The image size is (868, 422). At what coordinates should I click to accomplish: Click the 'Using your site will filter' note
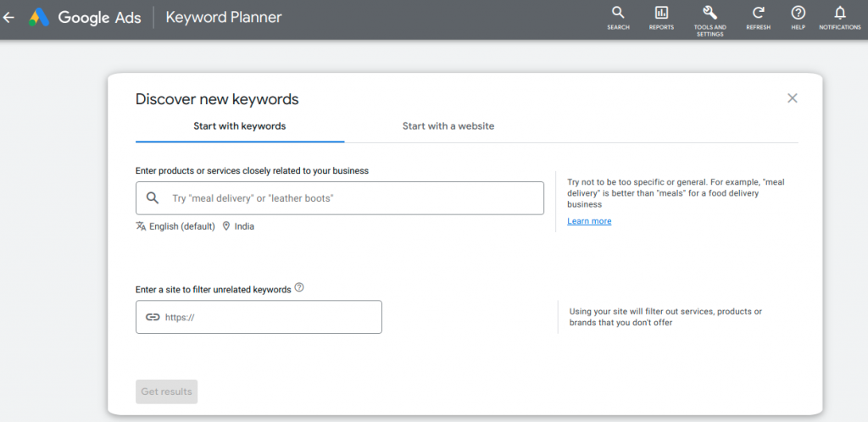666,317
